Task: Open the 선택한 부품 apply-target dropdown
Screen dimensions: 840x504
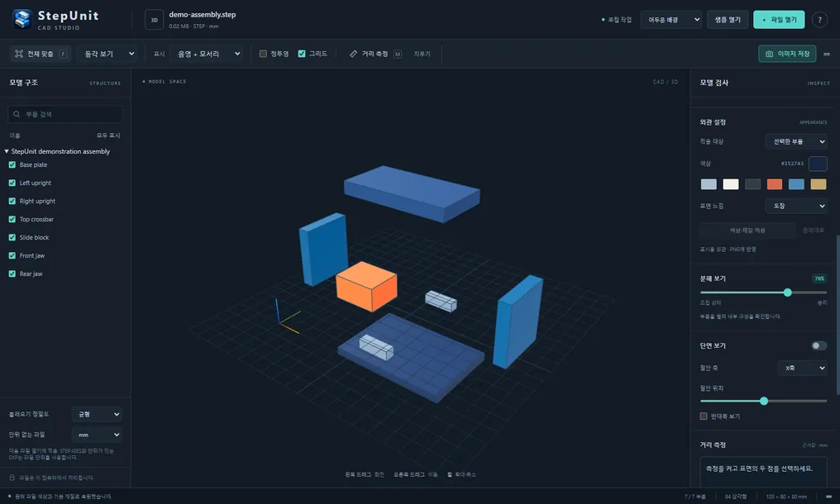Action: [x=796, y=141]
